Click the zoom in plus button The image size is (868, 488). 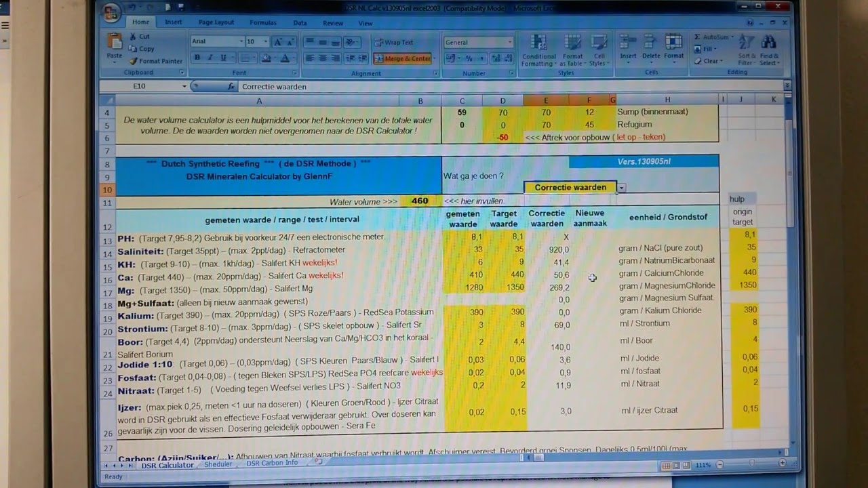coord(783,464)
